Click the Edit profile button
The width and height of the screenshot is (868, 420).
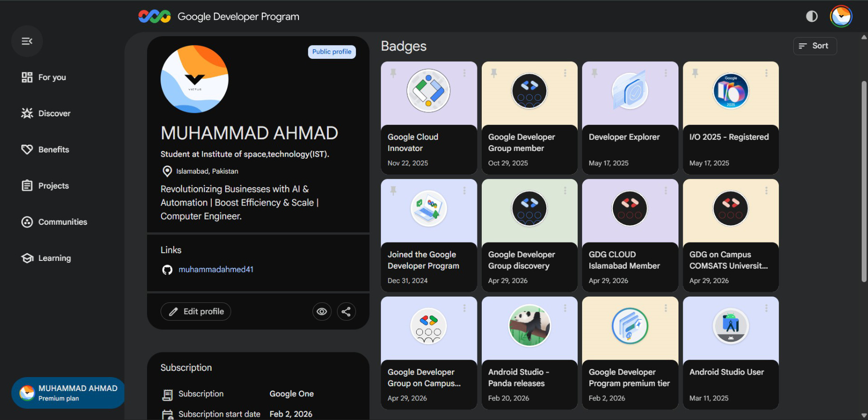click(196, 312)
